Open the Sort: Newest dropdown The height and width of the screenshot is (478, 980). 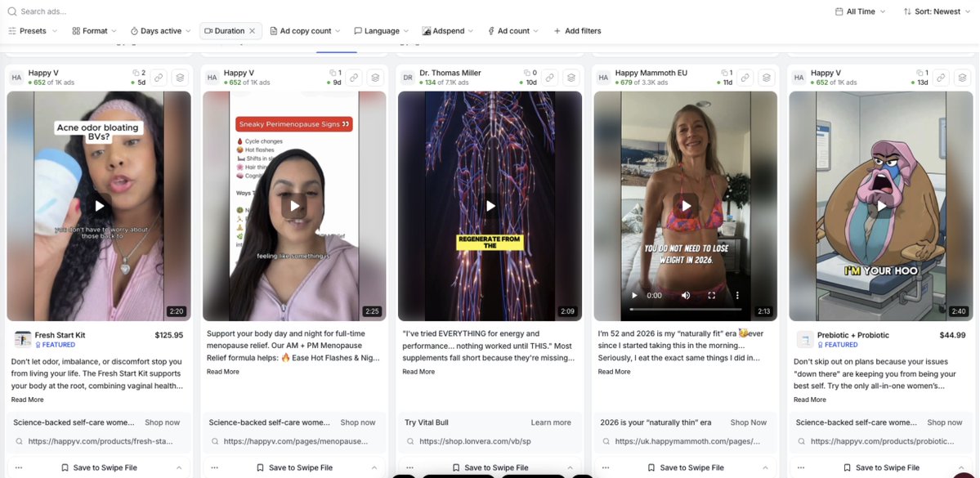(936, 11)
